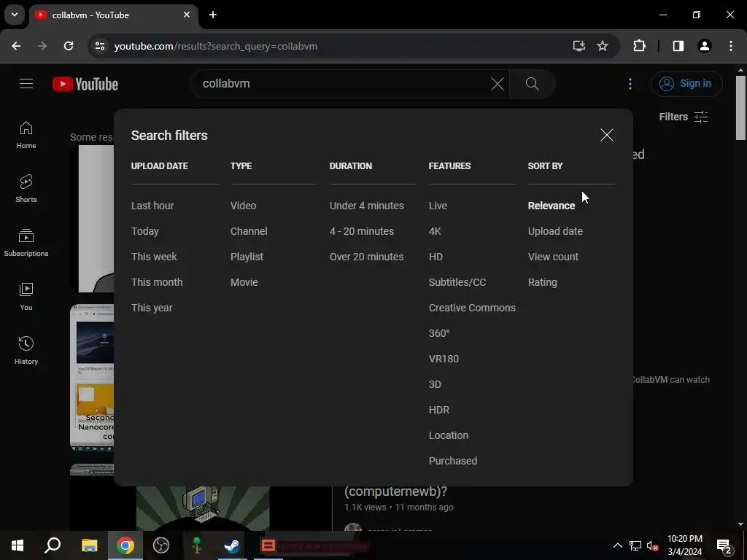Select the Video type filter
This screenshot has height=560, width=747.
tap(243, 206)
